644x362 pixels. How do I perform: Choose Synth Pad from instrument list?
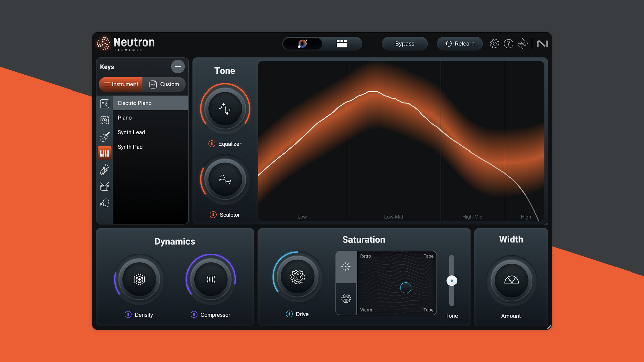tap(130, 147)
